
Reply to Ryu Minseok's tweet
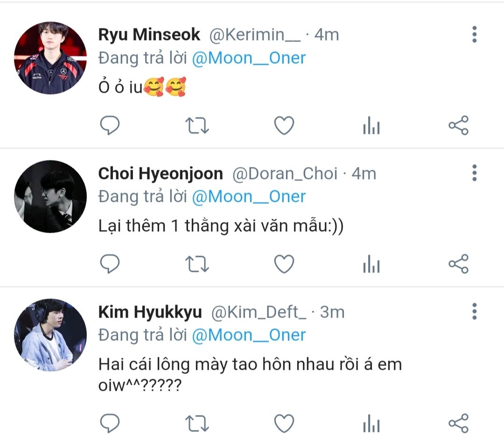coord(110,125)
